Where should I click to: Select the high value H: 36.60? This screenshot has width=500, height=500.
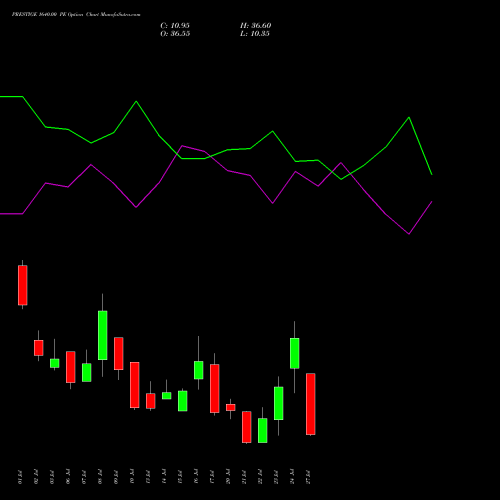pos(256,26)
